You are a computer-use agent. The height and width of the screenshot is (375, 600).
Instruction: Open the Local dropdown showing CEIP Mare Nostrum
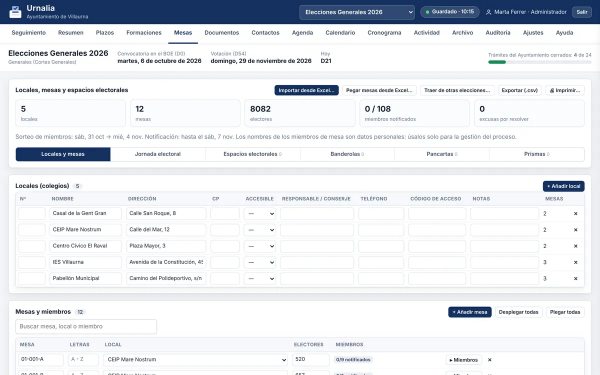coord(196,360)
